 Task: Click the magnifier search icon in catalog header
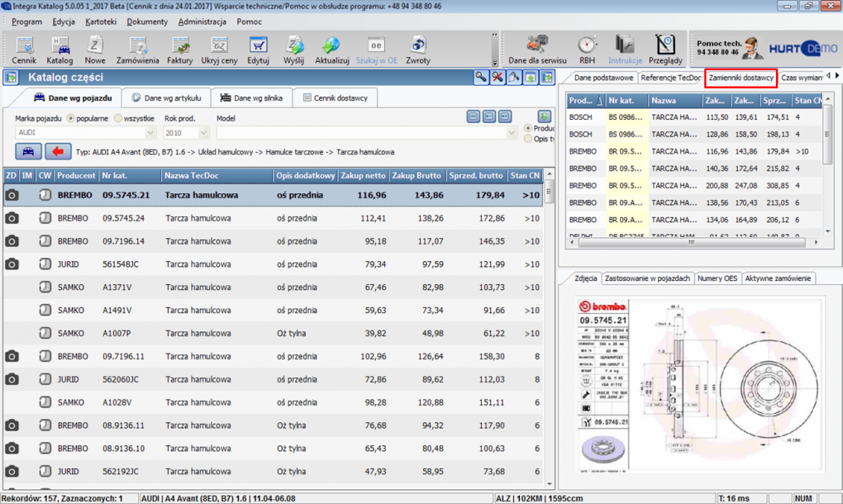(x=481, y=78)
